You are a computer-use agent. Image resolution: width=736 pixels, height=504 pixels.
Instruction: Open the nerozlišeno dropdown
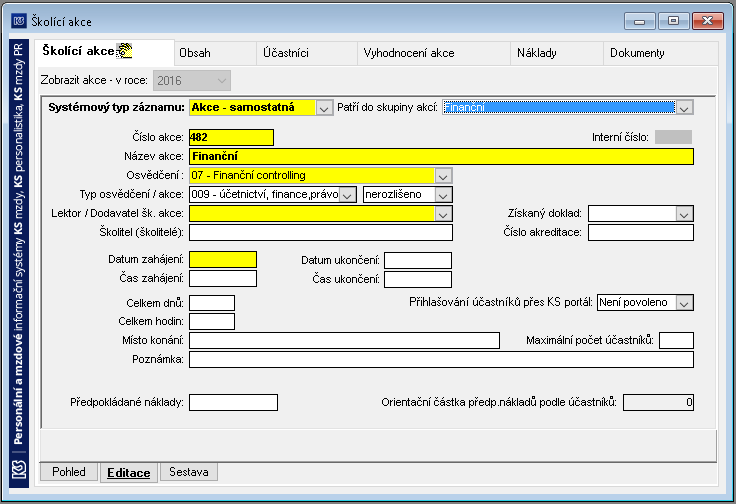coord(443,195)
